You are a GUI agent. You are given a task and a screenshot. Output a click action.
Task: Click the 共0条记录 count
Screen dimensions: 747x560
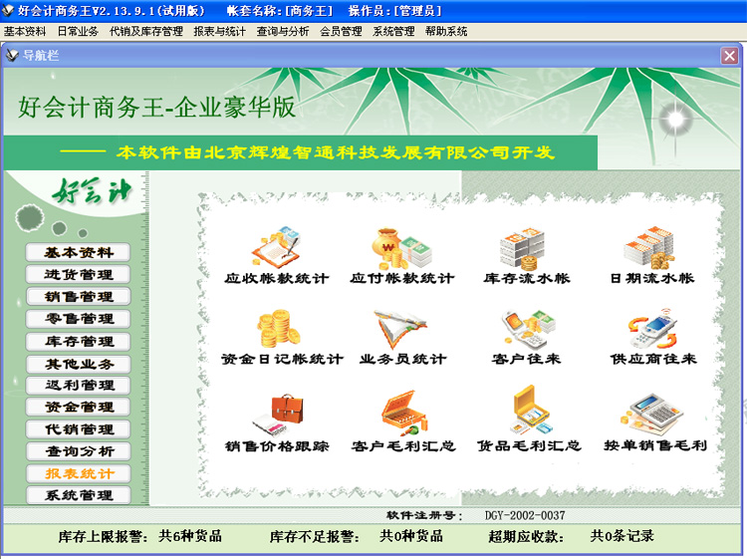point(622,536)
